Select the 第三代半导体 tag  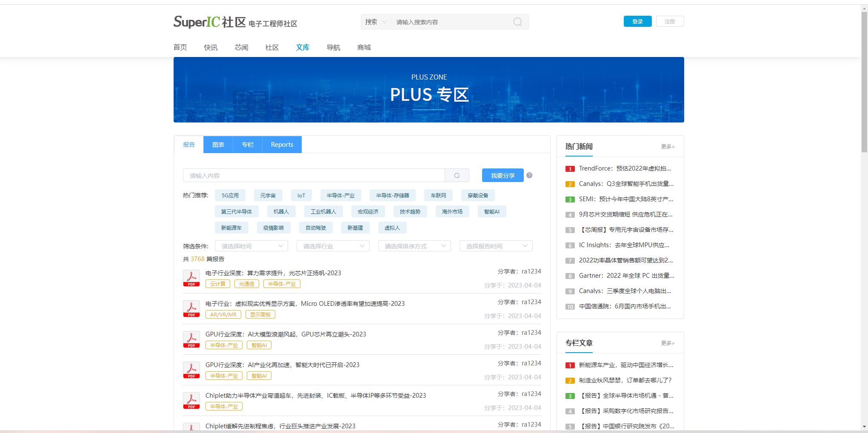(237, 211)
